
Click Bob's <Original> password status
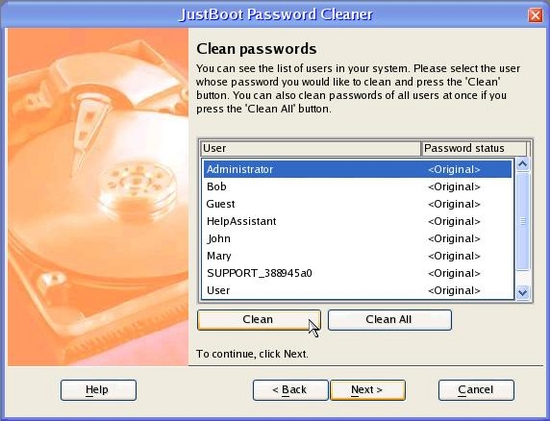454,187
